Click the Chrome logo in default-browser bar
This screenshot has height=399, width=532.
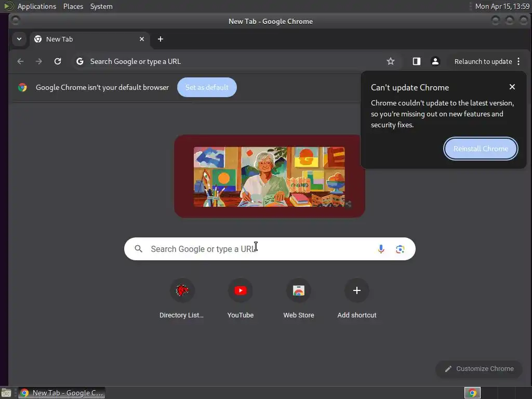tap(23, 87)
